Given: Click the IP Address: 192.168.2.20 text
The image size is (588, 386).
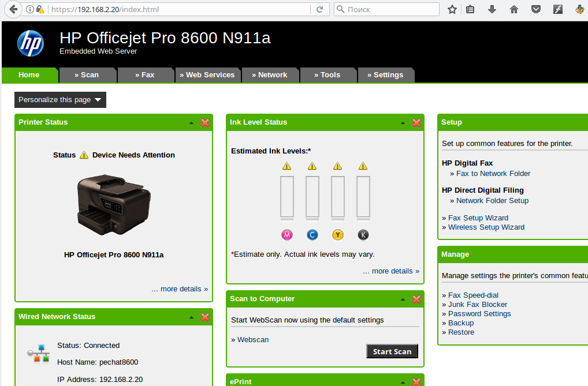Looking at the screenshot, I should point(100,379).
